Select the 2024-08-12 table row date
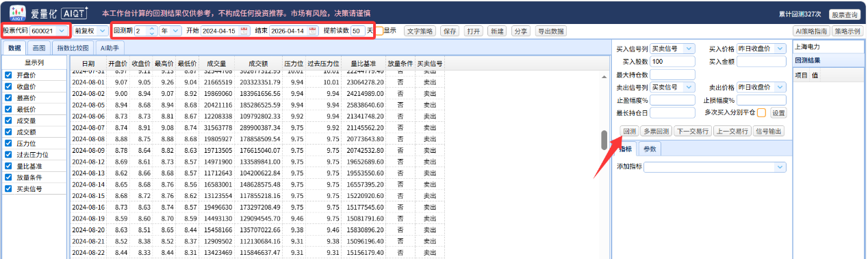The height and width of the screenshot is (259, 868). pos(88,161)
